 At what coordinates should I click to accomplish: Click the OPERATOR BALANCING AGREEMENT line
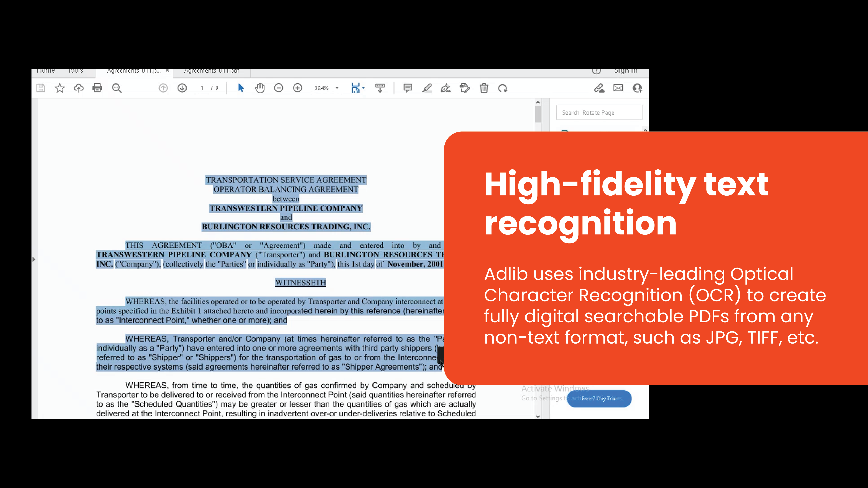(286, 189)
